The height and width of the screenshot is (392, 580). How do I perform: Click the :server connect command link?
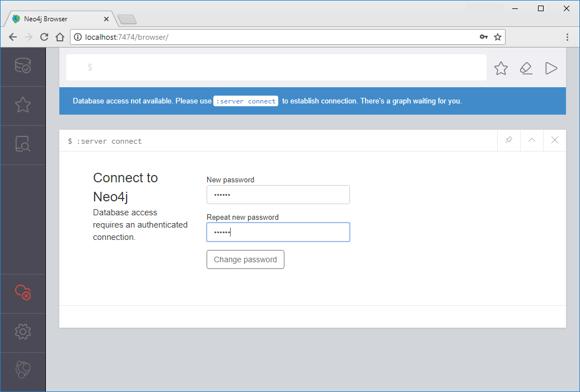246,101
